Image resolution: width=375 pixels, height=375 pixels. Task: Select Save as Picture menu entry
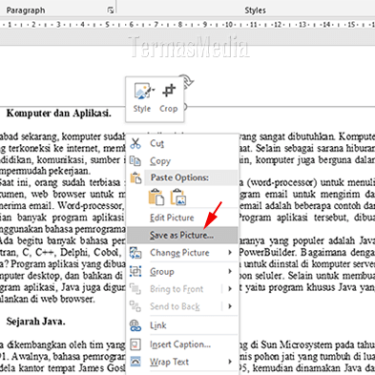click(x=182, y=235)
